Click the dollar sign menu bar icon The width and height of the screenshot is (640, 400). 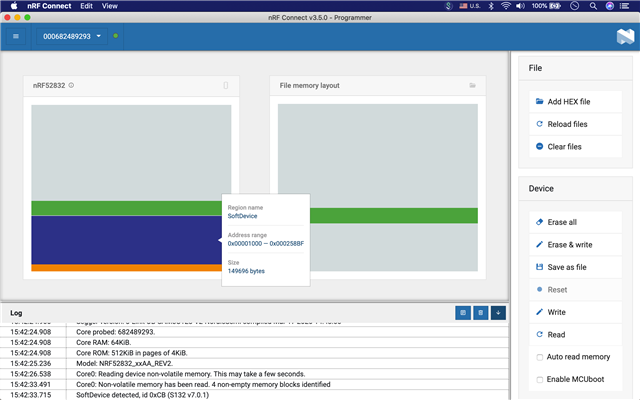(x=449, y=6)
